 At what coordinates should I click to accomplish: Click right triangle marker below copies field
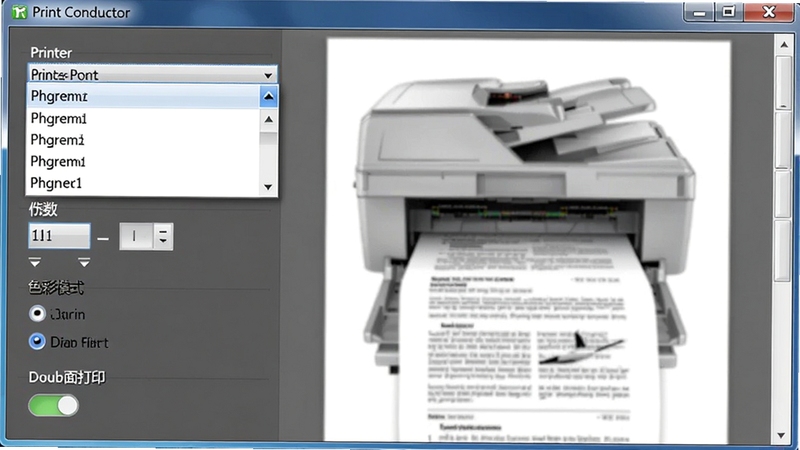click(x=84, y=262)
